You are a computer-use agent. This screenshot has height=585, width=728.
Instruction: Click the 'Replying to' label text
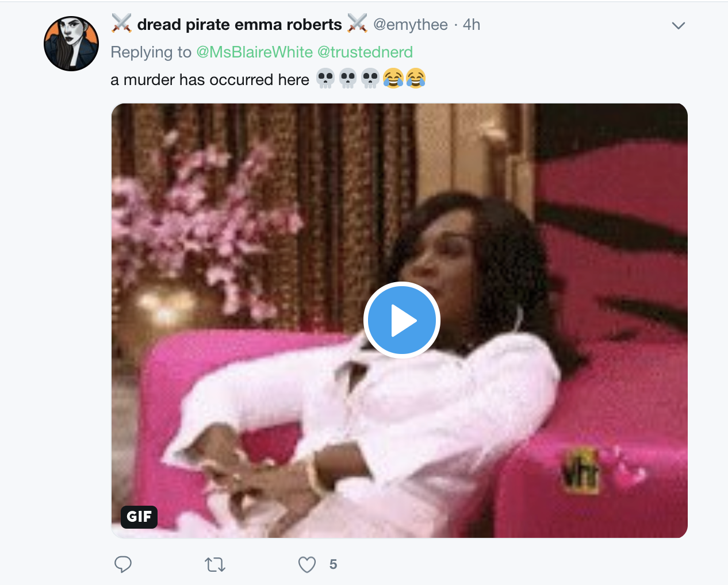pos(151,52)
